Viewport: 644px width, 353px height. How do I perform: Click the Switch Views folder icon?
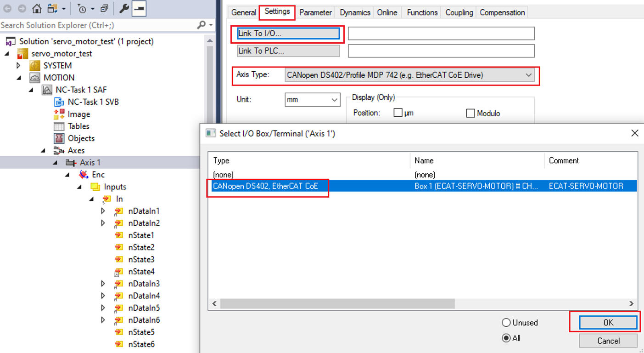click(x=53, y=9)
